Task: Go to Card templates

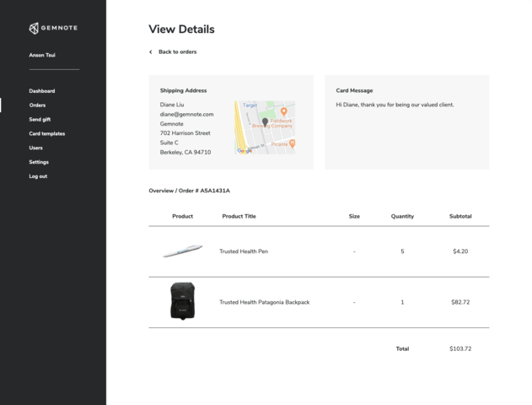Action: click(47, 133)
